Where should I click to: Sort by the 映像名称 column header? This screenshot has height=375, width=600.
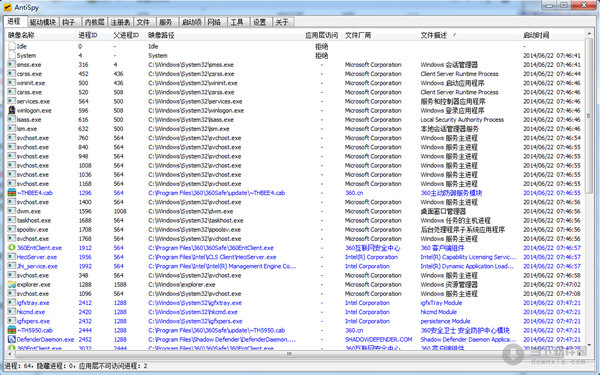(x=40, y=35)
